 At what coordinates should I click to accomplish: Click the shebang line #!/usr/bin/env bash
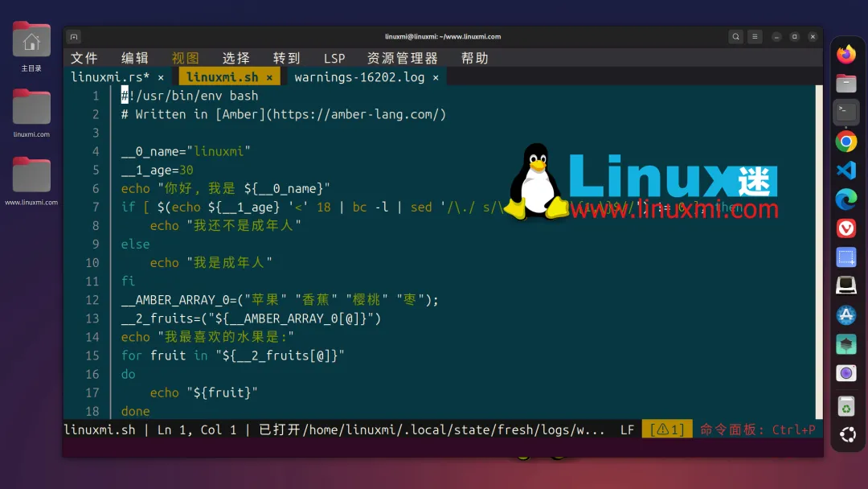pos(190,96)
